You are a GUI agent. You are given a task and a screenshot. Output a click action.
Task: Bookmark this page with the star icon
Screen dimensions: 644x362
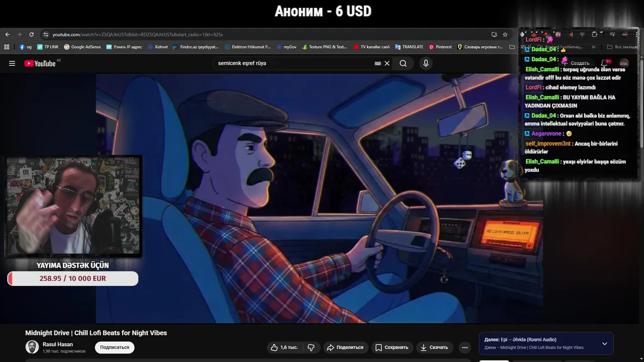click(x=505, y=35)
